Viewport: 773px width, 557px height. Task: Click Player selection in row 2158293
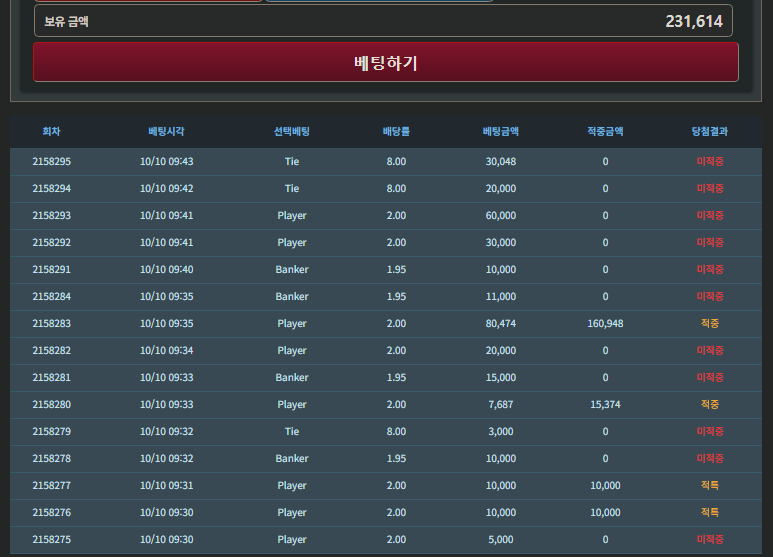pyautogui.click(x=292, y=216)
